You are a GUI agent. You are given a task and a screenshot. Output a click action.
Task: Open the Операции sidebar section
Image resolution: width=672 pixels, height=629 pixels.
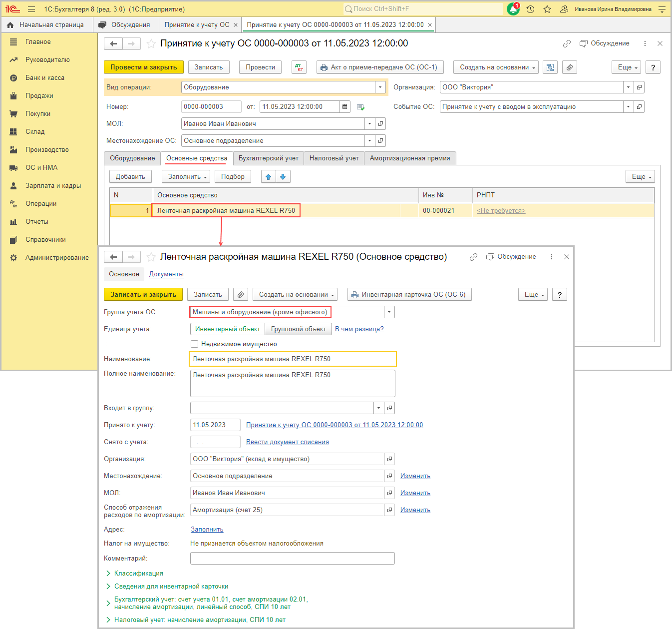(41, 204)
